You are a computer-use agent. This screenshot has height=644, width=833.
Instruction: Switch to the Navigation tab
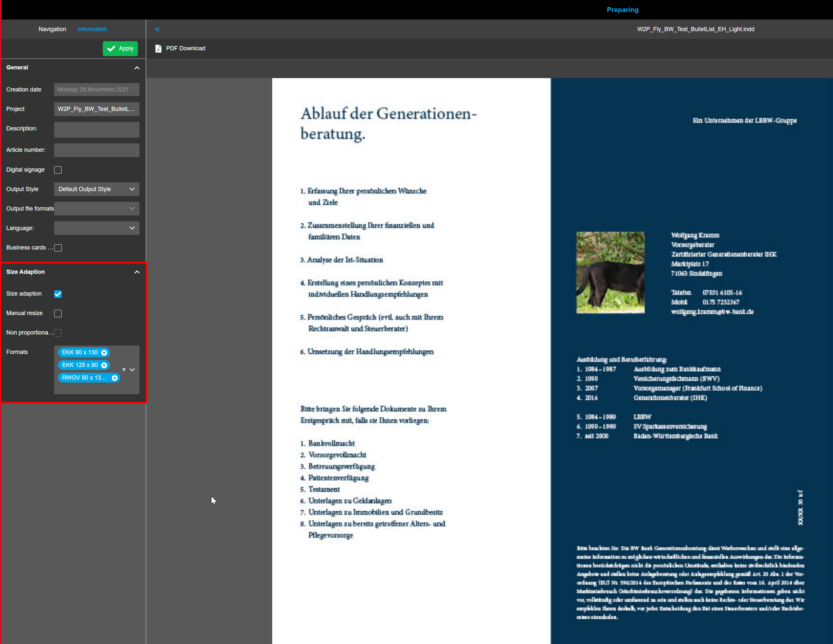coord(52,29)
